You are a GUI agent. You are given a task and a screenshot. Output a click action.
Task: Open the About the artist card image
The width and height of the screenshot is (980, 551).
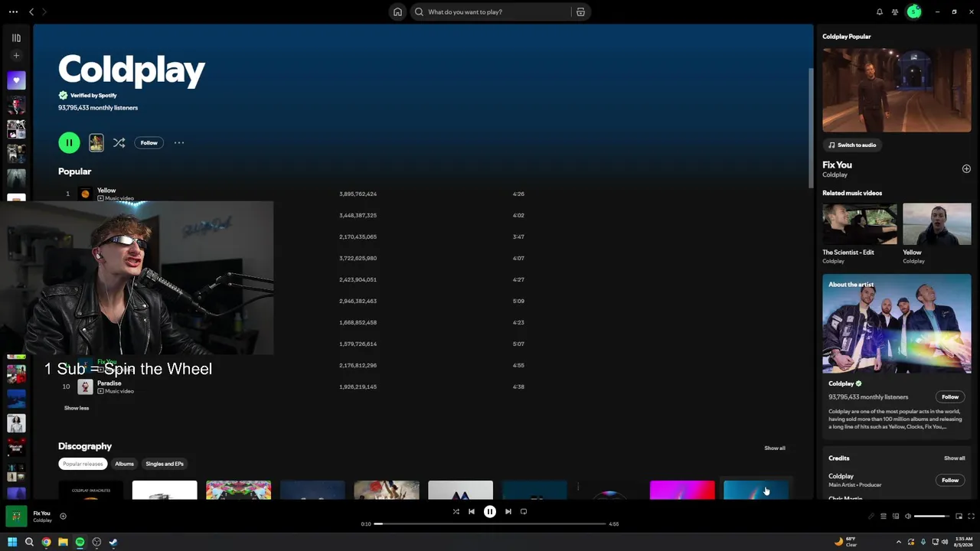click(897, 324)
